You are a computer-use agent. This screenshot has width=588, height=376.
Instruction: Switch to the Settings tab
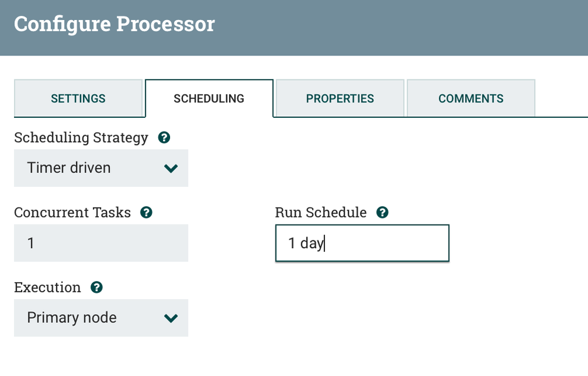78,98
